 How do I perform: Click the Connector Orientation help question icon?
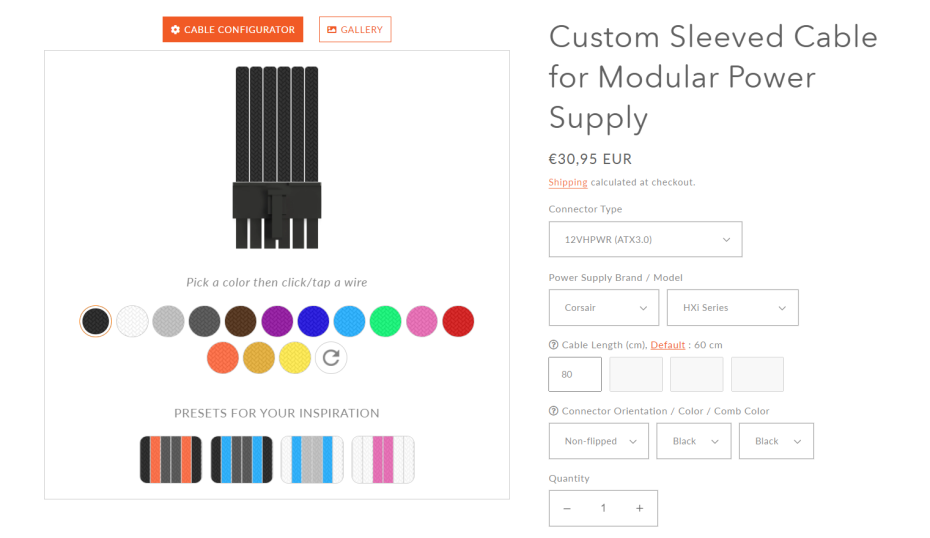click(x=554, y=411)
